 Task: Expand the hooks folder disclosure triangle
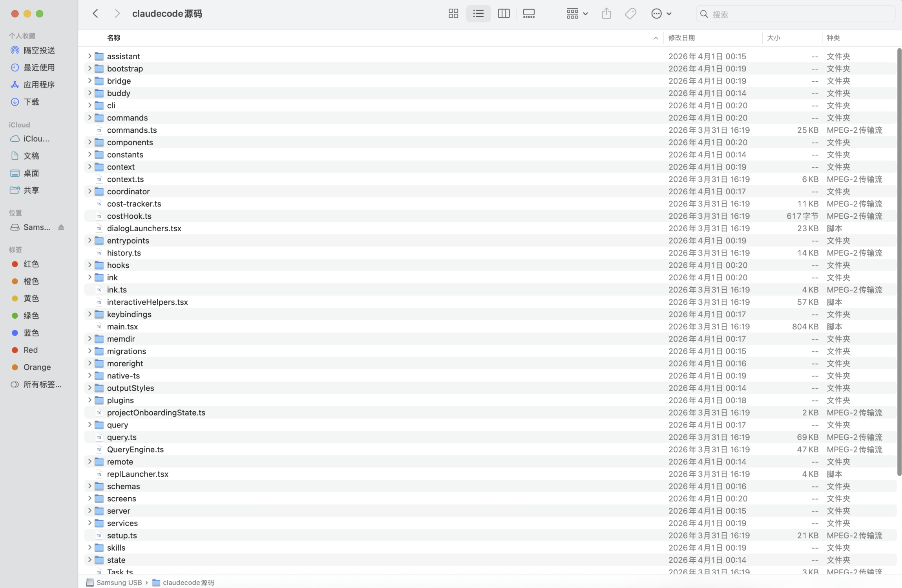click(89, 265)
